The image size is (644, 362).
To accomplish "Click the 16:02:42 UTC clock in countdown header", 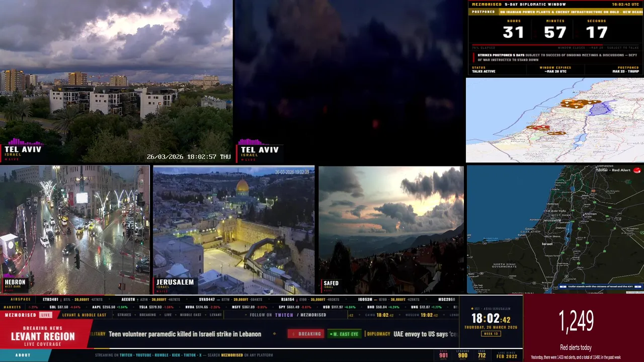I will pyautogui.click(x=625, y=4).
